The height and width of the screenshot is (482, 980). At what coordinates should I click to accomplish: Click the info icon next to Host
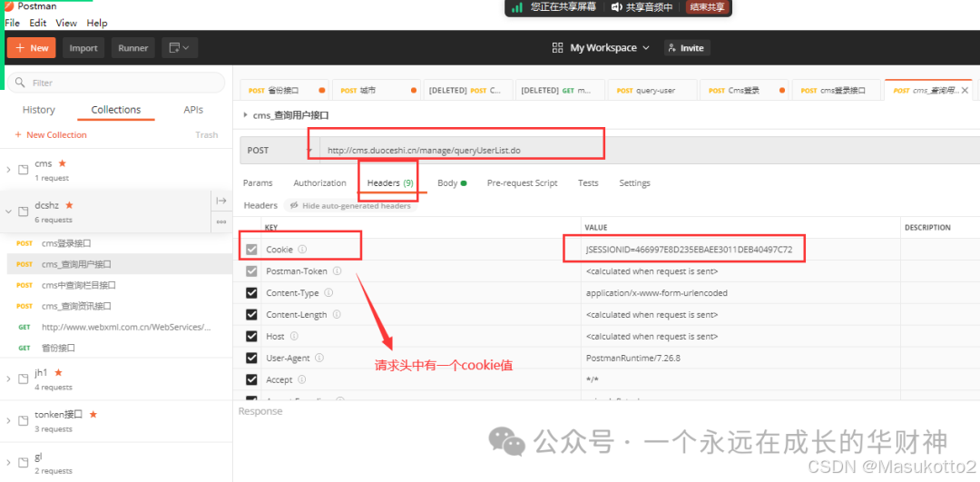tap(294, 337)
